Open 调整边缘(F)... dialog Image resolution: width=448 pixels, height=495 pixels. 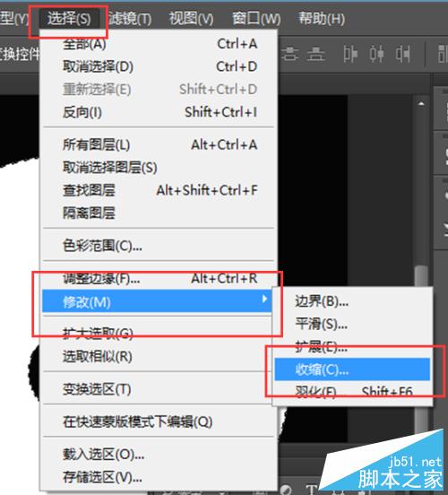pos(159,278)
